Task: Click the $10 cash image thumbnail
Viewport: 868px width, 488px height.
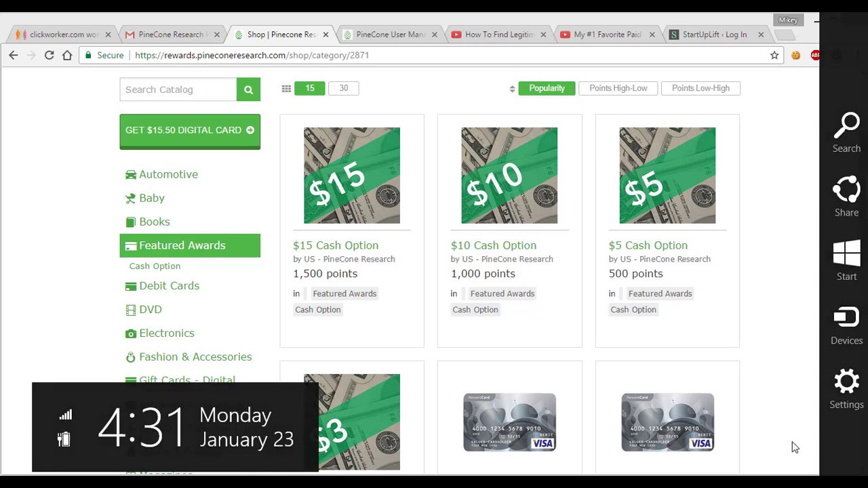Action: [509, 176]
